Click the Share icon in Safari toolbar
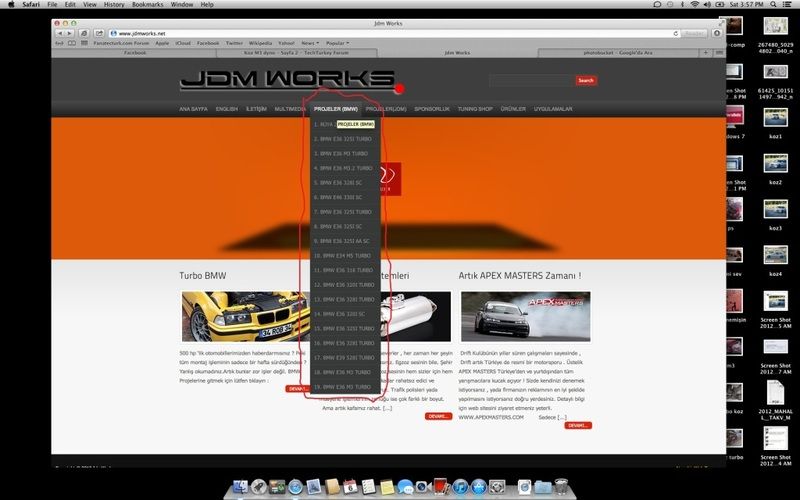Screen dimensions: 800x500 (x=99, y=33)
